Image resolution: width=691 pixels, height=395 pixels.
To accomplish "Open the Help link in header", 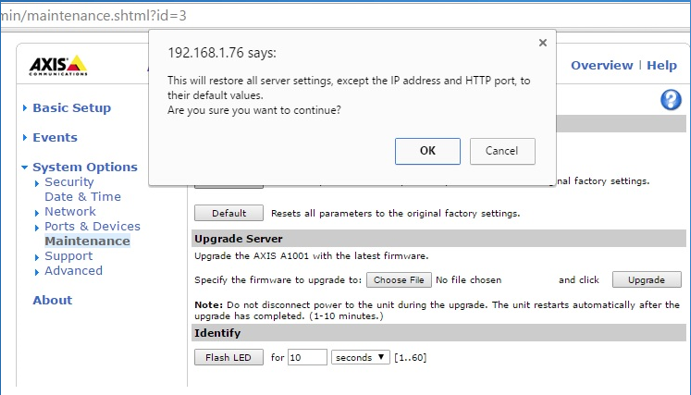I will (661, 65).
